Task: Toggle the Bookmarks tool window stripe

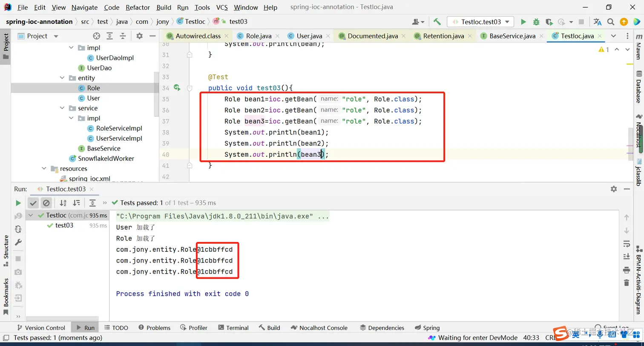Action: tap(6, 296)
